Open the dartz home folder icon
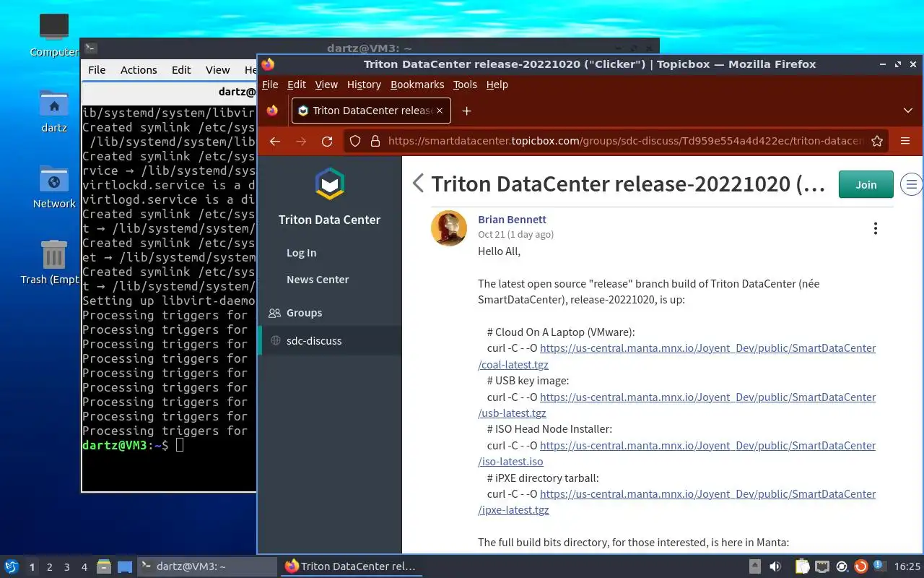The height and width of the screenshot is (578, 924). (x=54, y=104)
